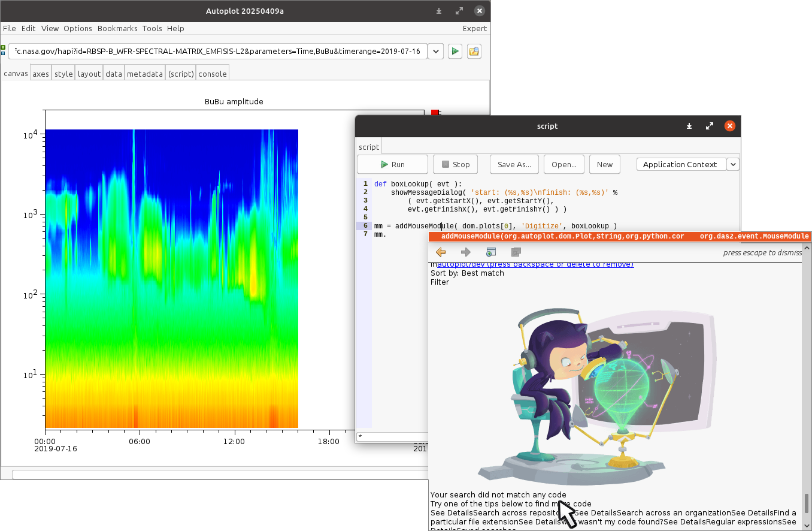The width and height of the screenshot is (812, 531).
Task: Switch to the layout tab
Action: pyautogui.click(x=89, y=74)
